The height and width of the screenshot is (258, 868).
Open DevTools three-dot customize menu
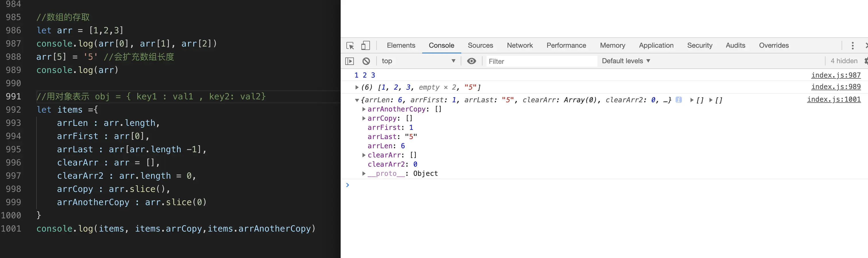point(853,45)
